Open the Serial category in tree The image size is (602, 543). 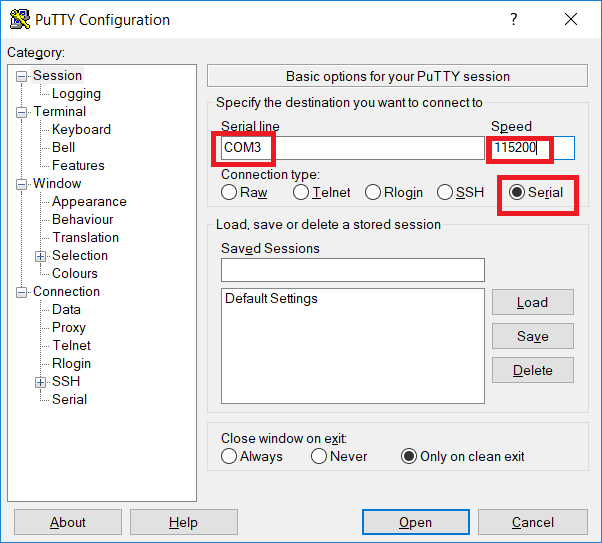[x=69, y=399]
